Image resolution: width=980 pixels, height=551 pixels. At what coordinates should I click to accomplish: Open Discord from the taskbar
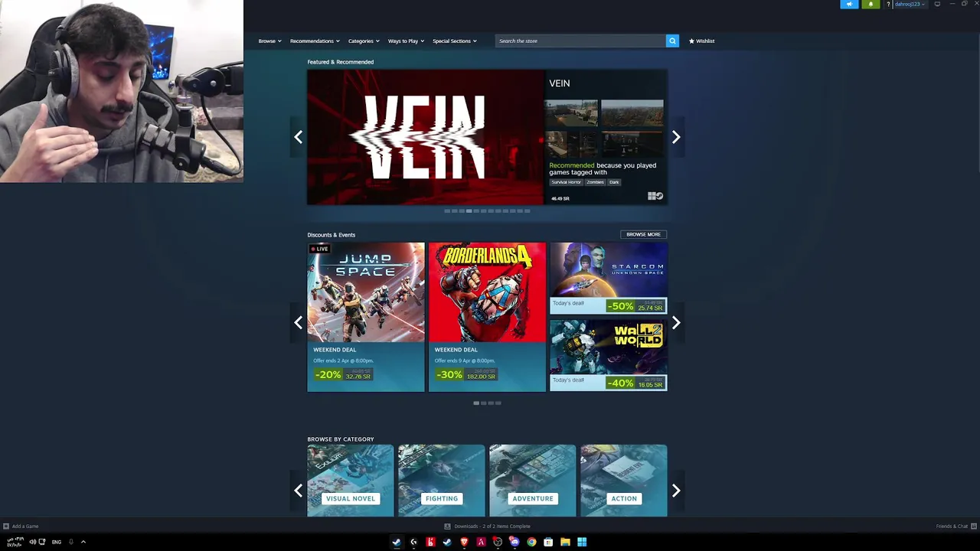click(514, 542)
